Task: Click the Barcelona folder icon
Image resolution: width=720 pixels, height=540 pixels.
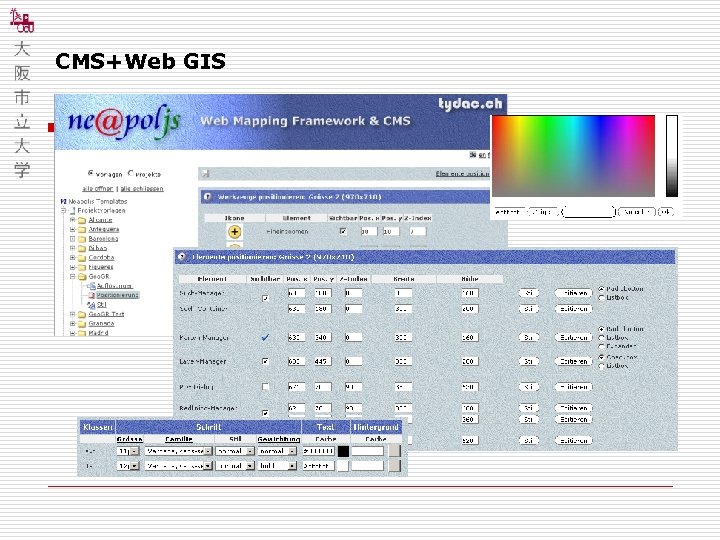Action: 82,239
